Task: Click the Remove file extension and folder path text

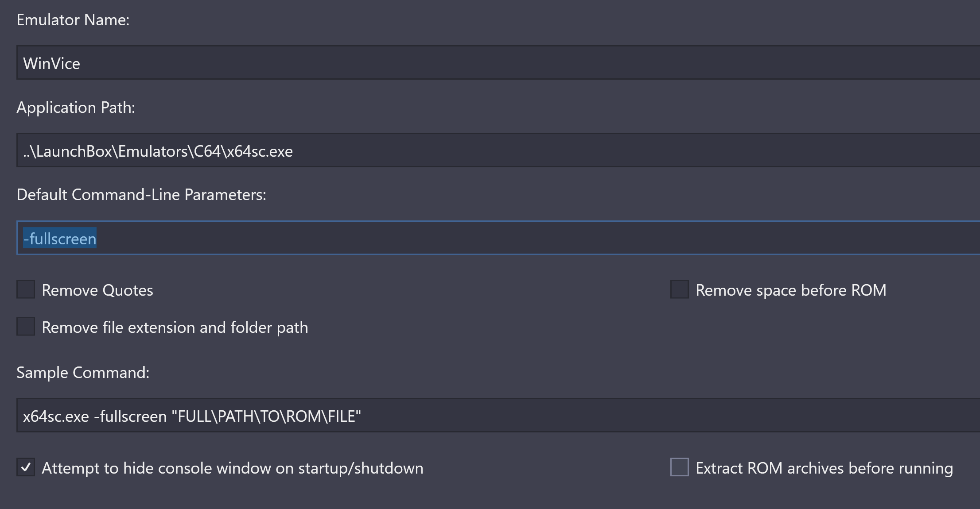Action: (x=175, y=328)
